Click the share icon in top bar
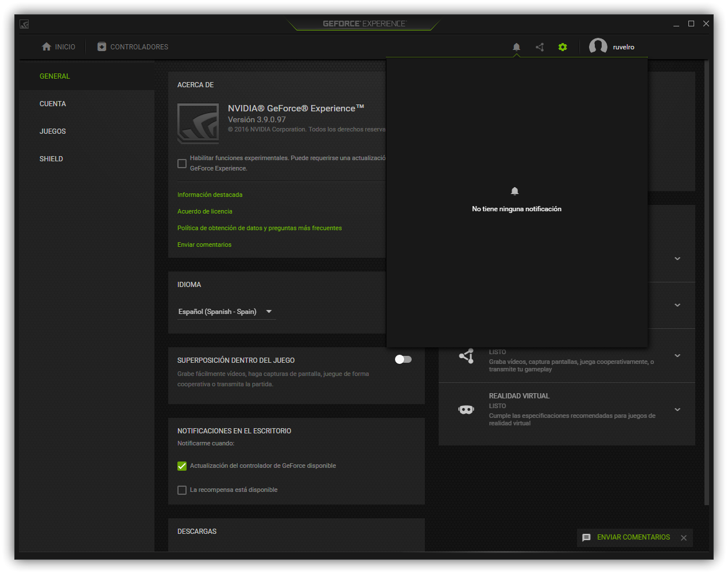This screenshot has height=574, width=728. (x=540, y=47)
